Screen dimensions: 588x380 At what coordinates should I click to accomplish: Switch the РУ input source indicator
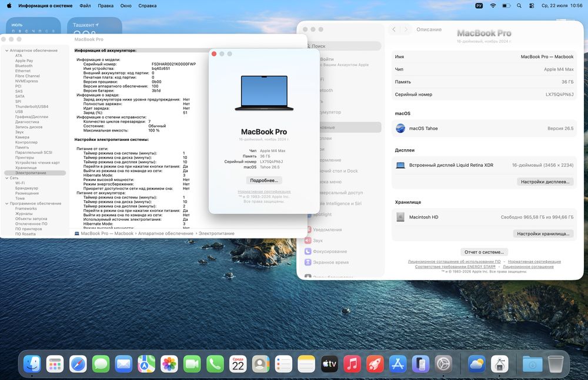pyautogui.click(x=479, y=6)
